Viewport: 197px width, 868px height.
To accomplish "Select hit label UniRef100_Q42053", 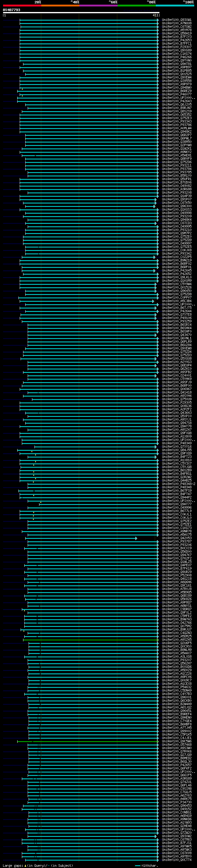I will coord(177,538).
